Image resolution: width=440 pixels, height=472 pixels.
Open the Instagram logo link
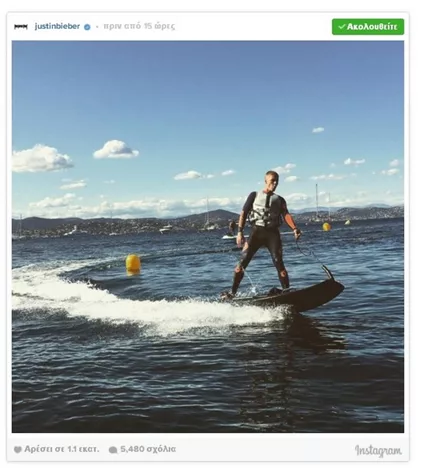pos(378,451)
